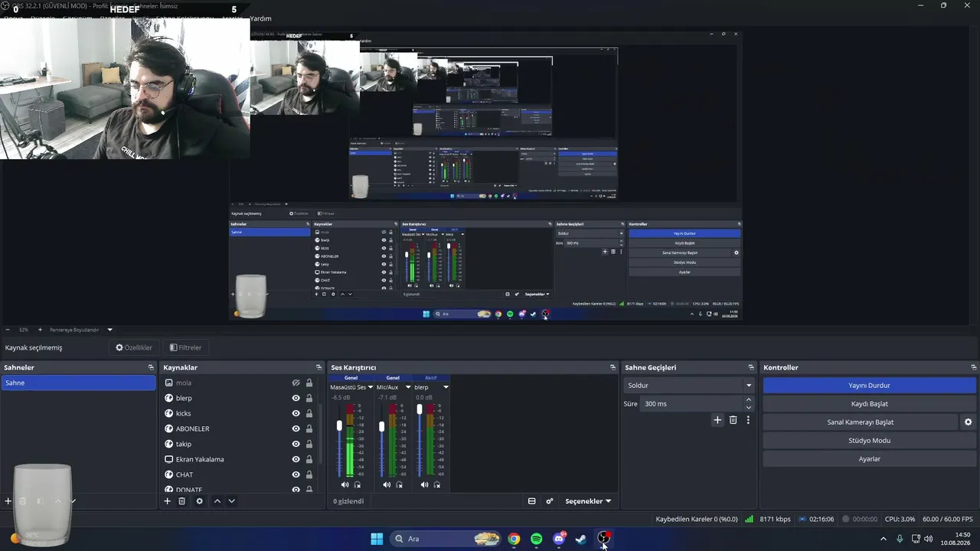980x551 pixels.
Task: Hide the blerp source
Action: [296, 398]
